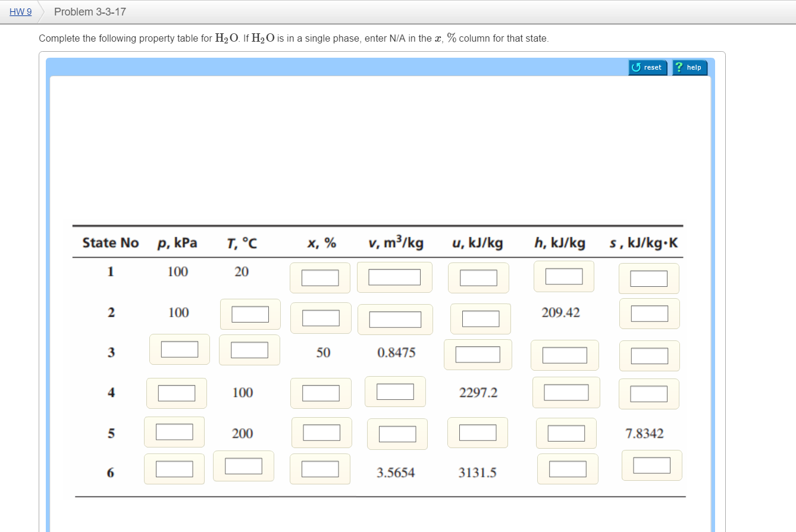796x532 pixels.
Task: Click the x, % input for State 6
Action: pyautogui.click(x=319, y=469)
